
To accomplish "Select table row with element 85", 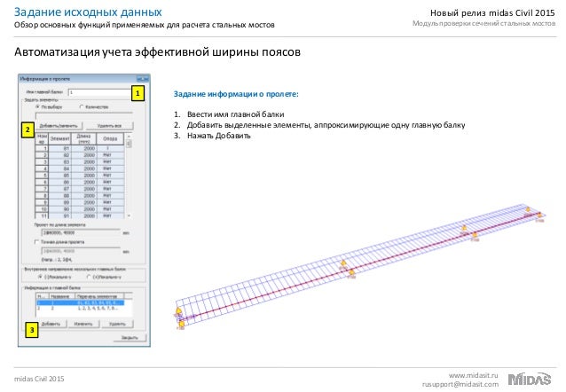I will (x=80, y=176).
